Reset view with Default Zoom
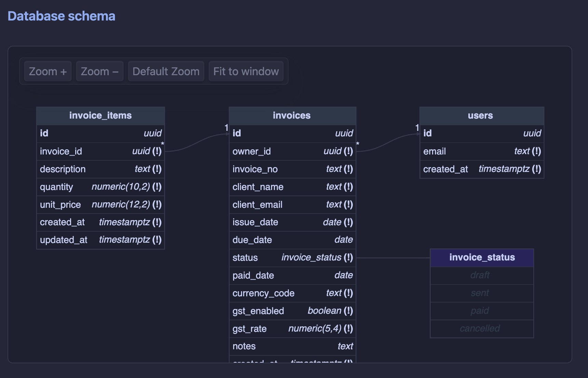The image size is (588, 378). 166,71
